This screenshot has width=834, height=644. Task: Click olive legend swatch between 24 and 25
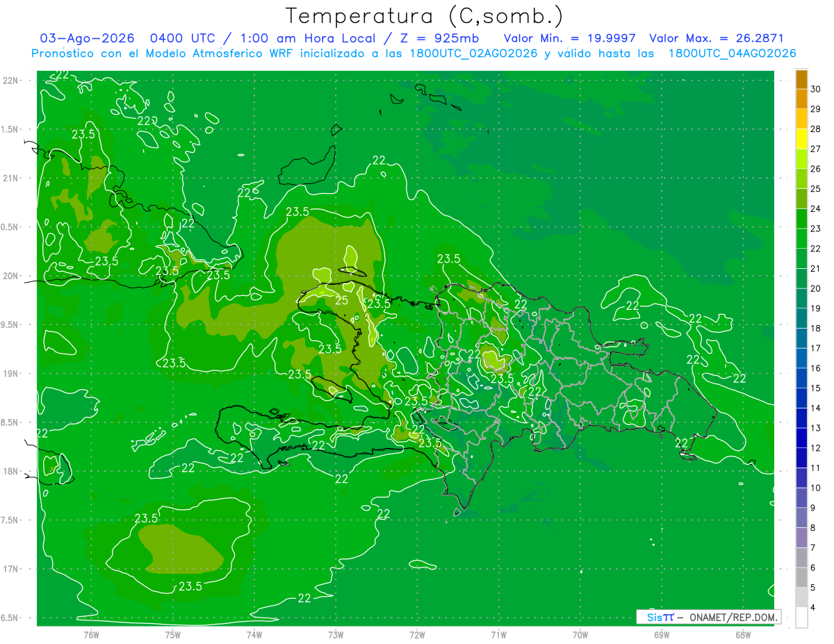[x=801, y=199]
